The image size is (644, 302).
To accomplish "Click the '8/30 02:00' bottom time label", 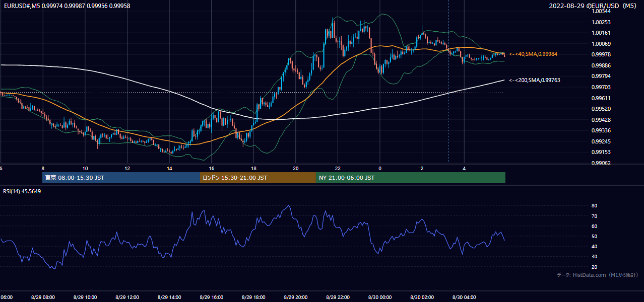I will pos(421,297).
